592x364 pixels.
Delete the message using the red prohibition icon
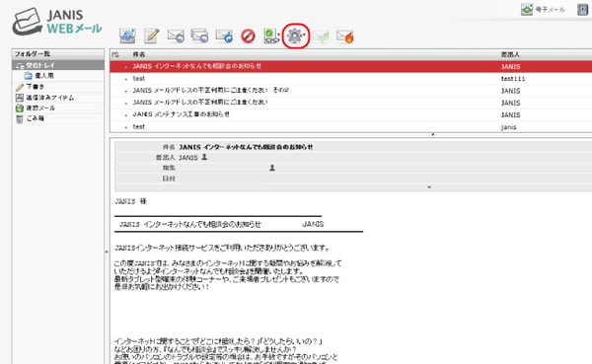(248, 36)
